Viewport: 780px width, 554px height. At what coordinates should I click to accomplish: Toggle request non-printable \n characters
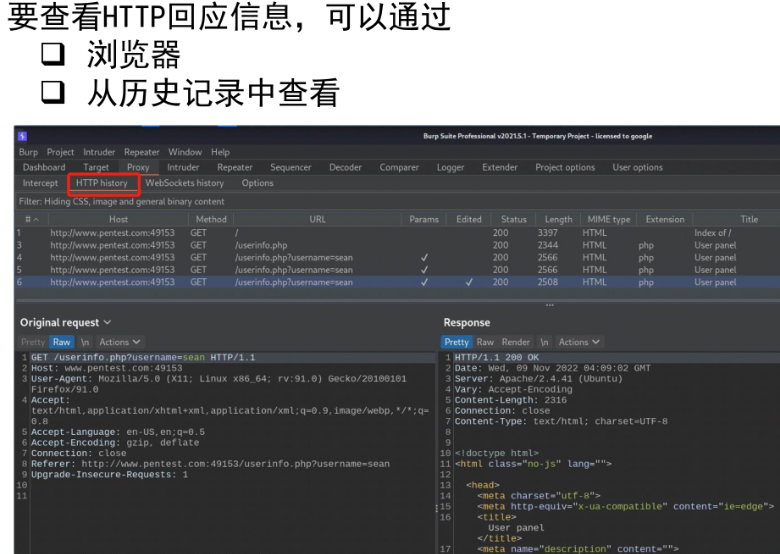point(85,342)
